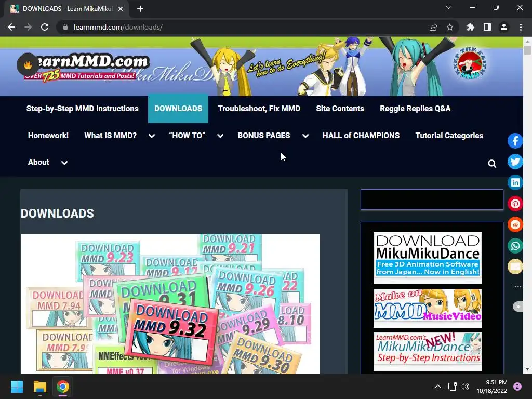Collapse the social share sidebar arrow
Image resolution: width=532 pixels, height=399 pixels.
click(x=518, y=307)
